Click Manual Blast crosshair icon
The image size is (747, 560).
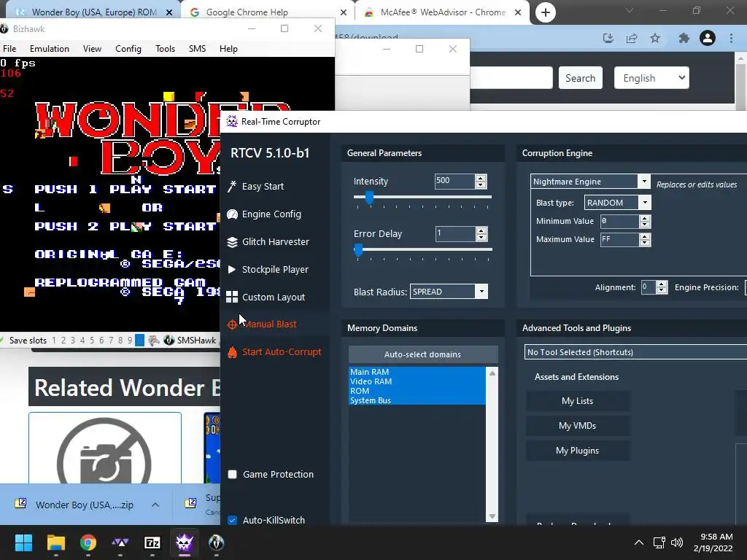click(x=232, y=324)
